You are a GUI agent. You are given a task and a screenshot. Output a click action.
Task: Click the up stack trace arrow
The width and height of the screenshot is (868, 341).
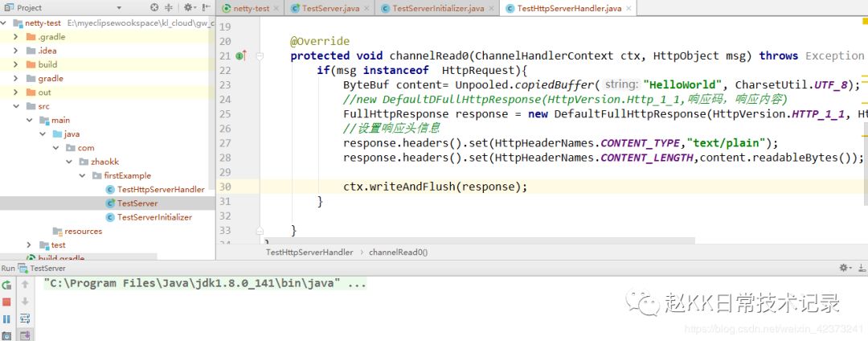pos(25,285)
